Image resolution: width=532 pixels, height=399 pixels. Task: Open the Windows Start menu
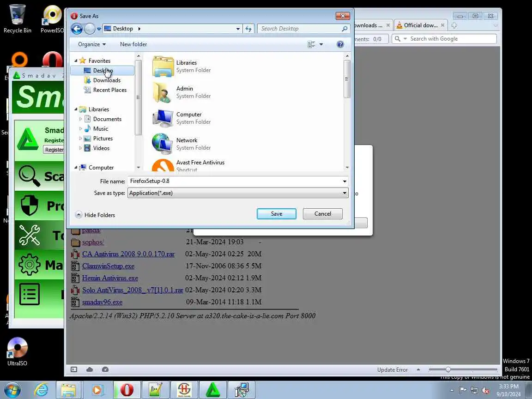pos(12,390)
